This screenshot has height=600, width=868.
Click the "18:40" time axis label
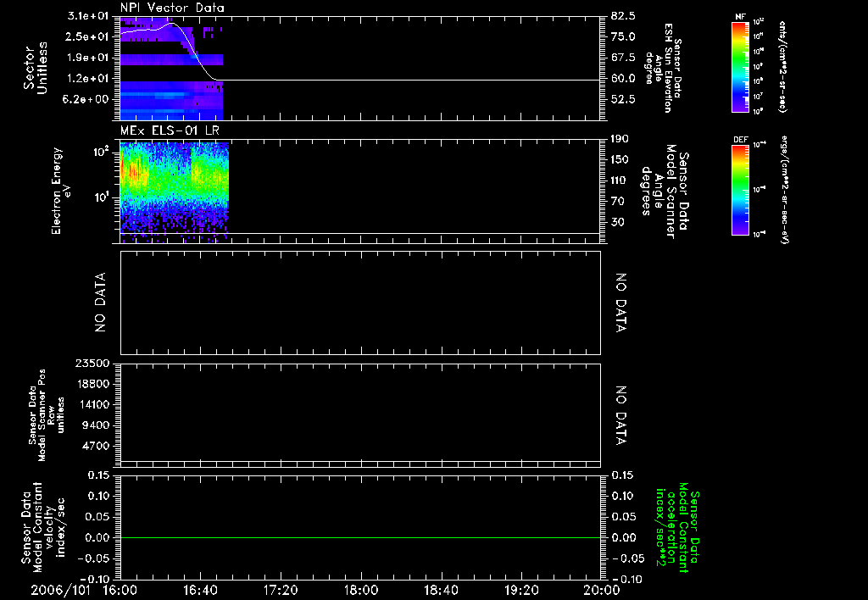(x=441, y=590)
